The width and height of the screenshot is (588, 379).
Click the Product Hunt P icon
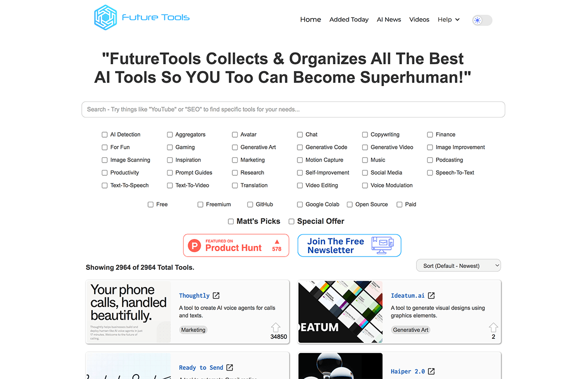coord(195,244)
